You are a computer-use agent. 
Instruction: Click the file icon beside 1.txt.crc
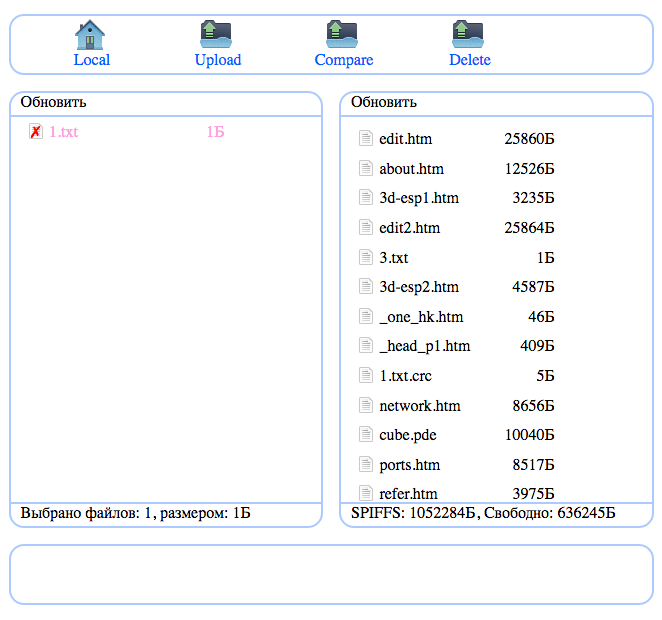tap(366, 375)
